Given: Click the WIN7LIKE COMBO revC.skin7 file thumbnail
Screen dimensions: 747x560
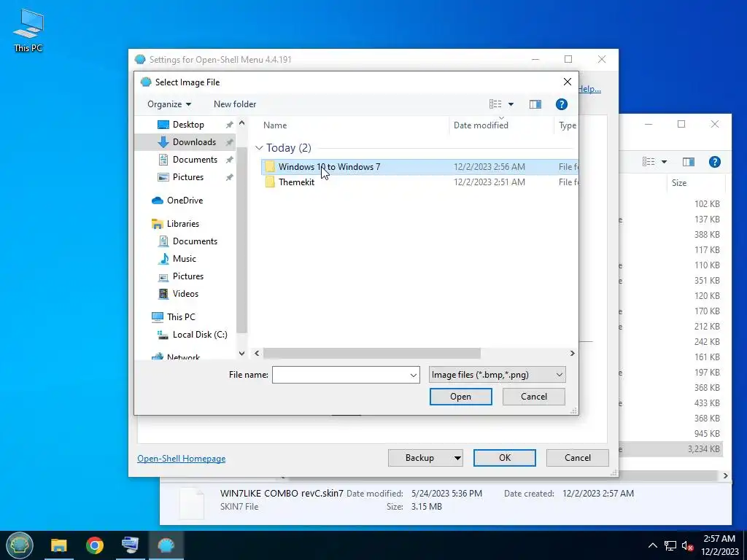Looking at the screenshot, I should tap(192, 502).
